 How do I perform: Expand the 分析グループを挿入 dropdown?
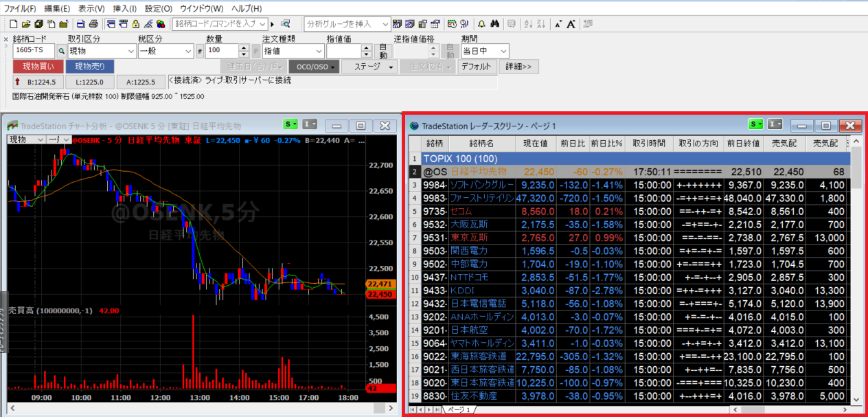pyautogui.click(x=385, y=24)
